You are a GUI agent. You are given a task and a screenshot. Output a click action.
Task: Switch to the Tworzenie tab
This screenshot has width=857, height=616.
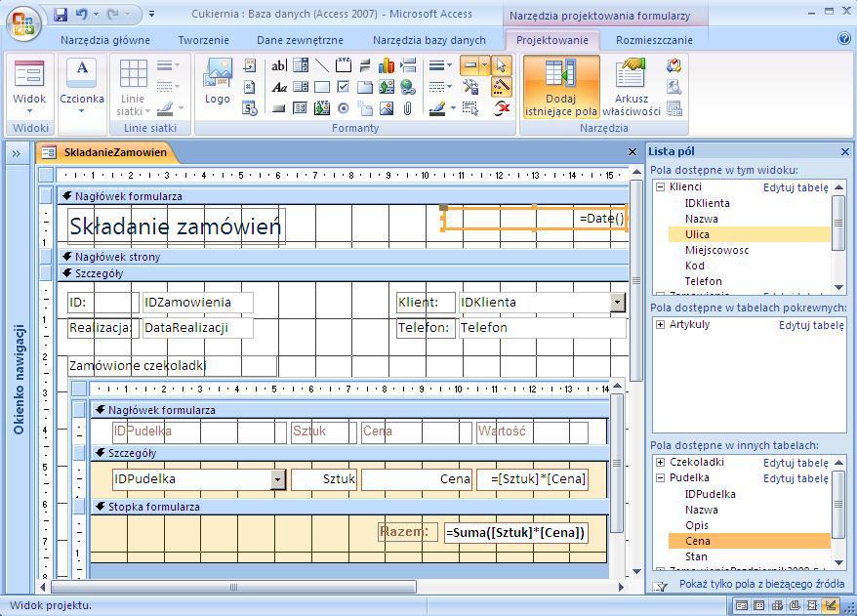point(203,40)
